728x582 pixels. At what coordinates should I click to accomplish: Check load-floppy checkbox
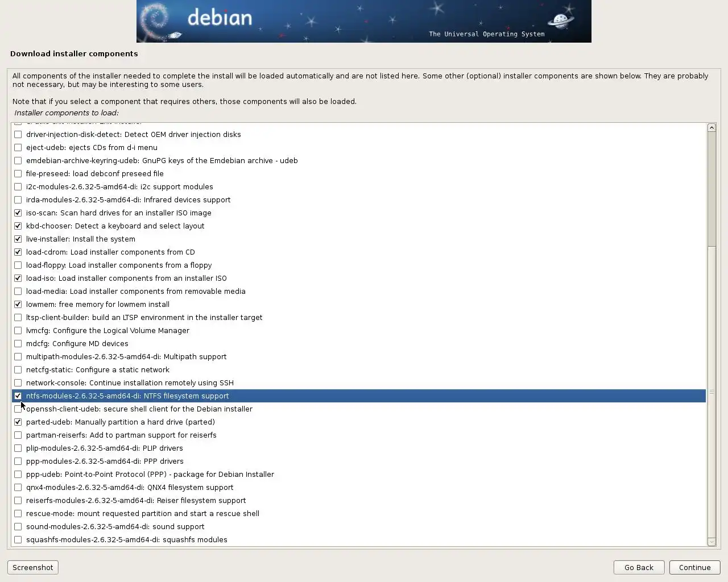[x=18, y=265]
